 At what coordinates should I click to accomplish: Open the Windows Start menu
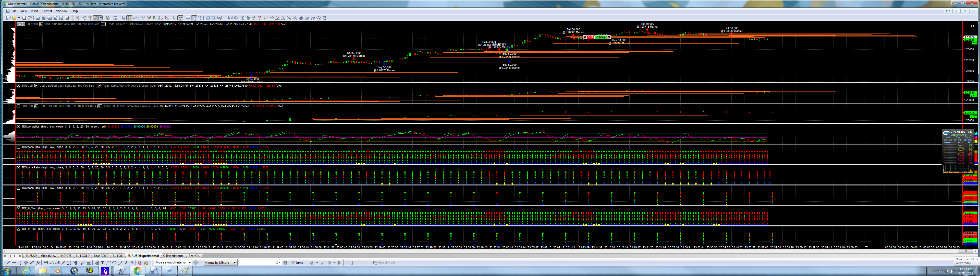[x=7, y=271]
